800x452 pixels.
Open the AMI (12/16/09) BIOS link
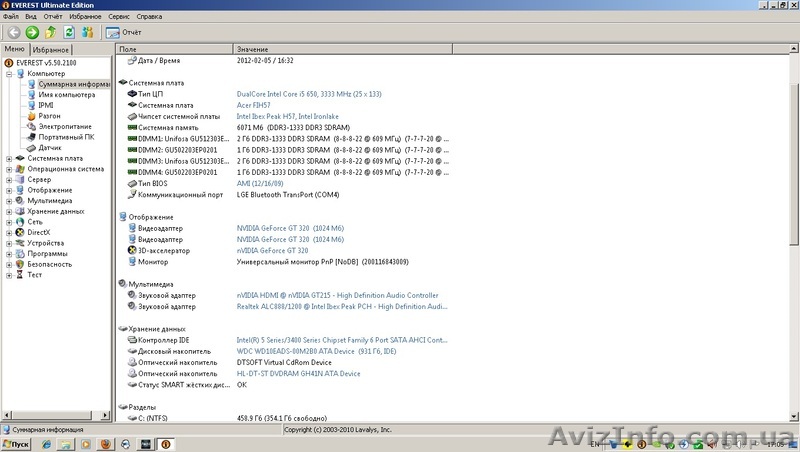(x=260, y=183)
